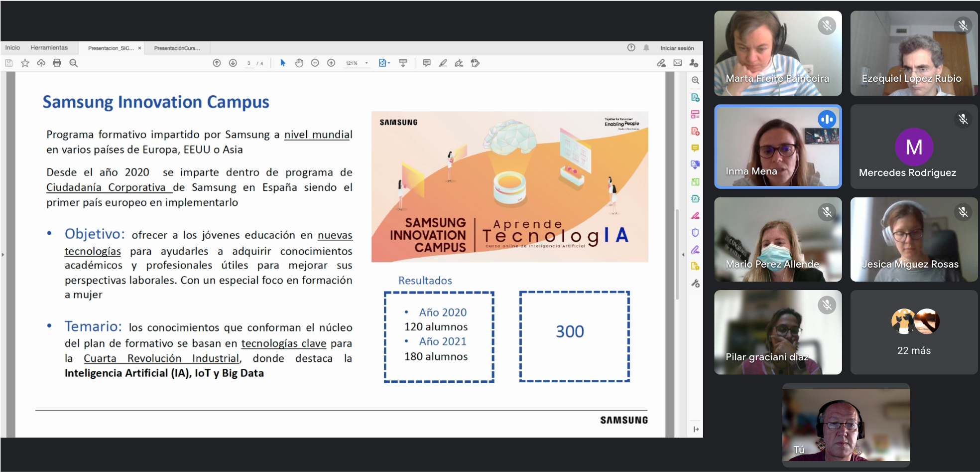Screen dimensions: 980x472
Task: Click the sign document pen icon
Action: pyautogui.click(x=459, y=63)
